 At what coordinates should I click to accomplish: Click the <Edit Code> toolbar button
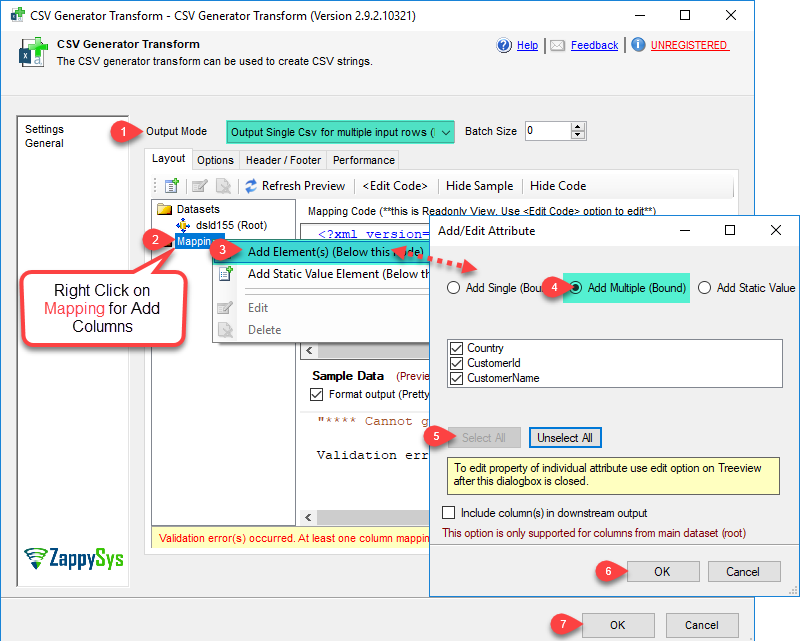(x=395, y=186)
